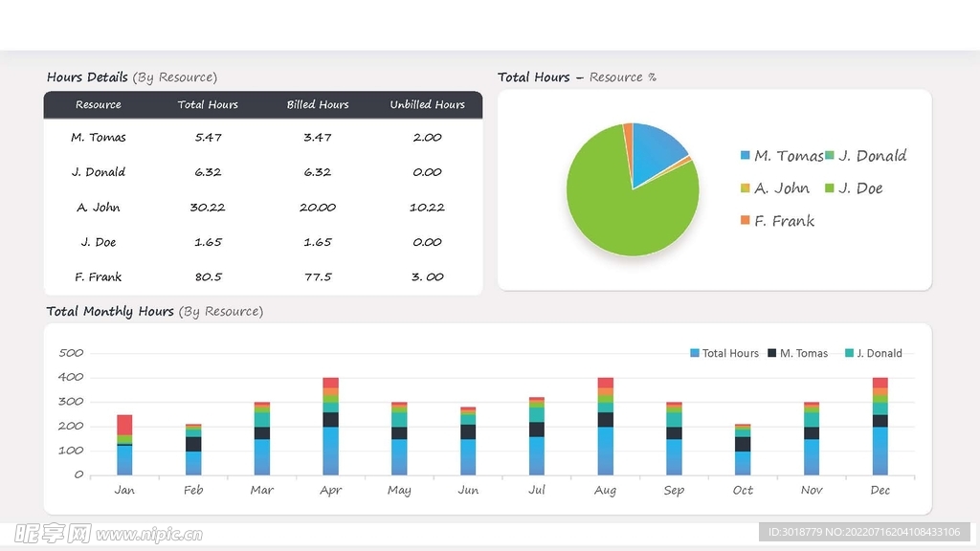Select the 10.22 unbilled hours cell

(427, 208)
